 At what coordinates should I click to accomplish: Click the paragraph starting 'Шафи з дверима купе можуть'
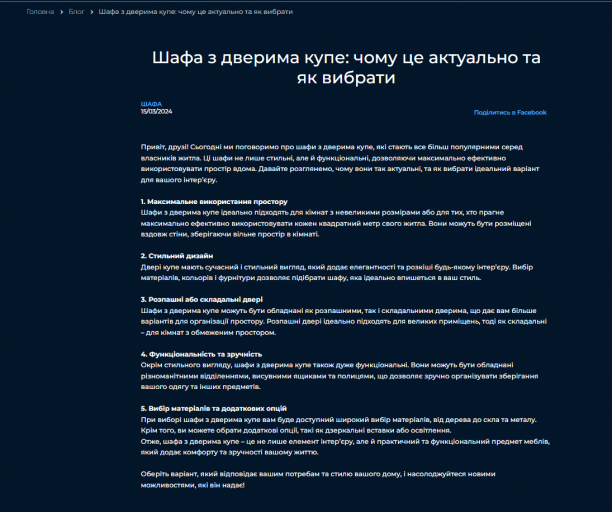(x=343, y=322)
